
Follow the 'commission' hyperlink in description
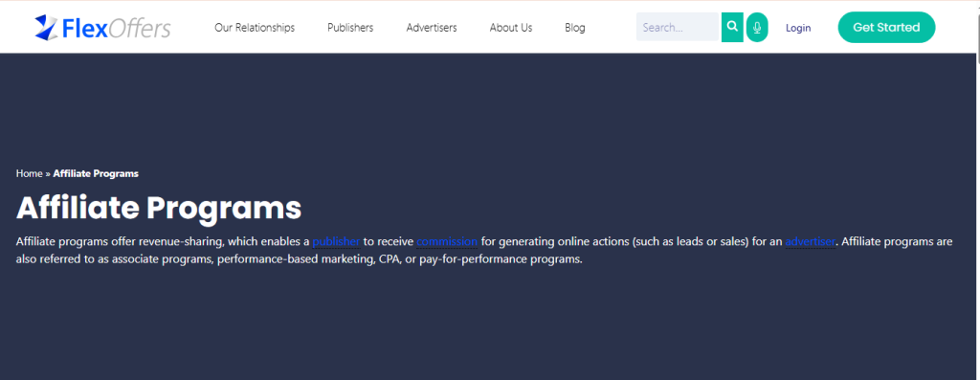tap(447, 242)
